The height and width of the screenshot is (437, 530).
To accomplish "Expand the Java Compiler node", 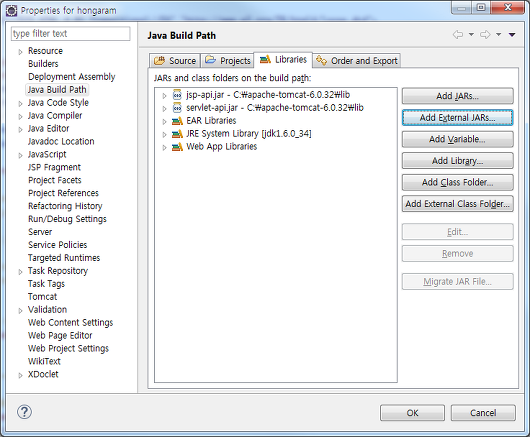I will click(20, 116).
